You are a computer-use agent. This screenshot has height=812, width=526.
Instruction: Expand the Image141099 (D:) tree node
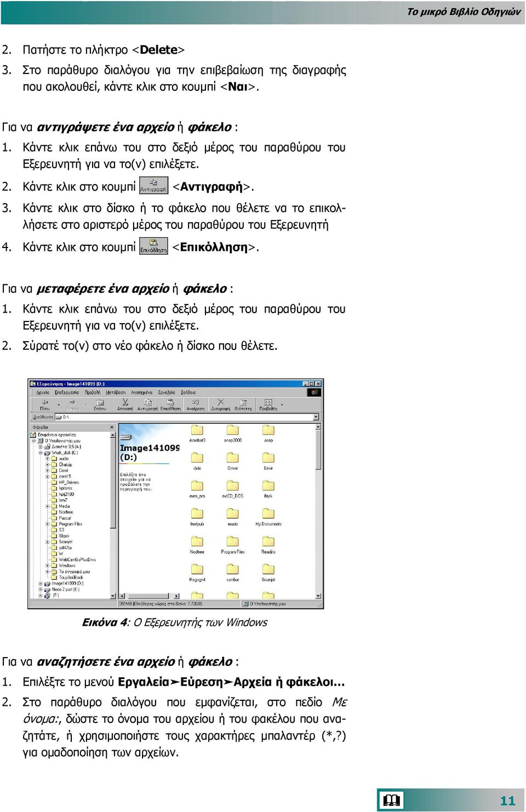tap(41, 584)
